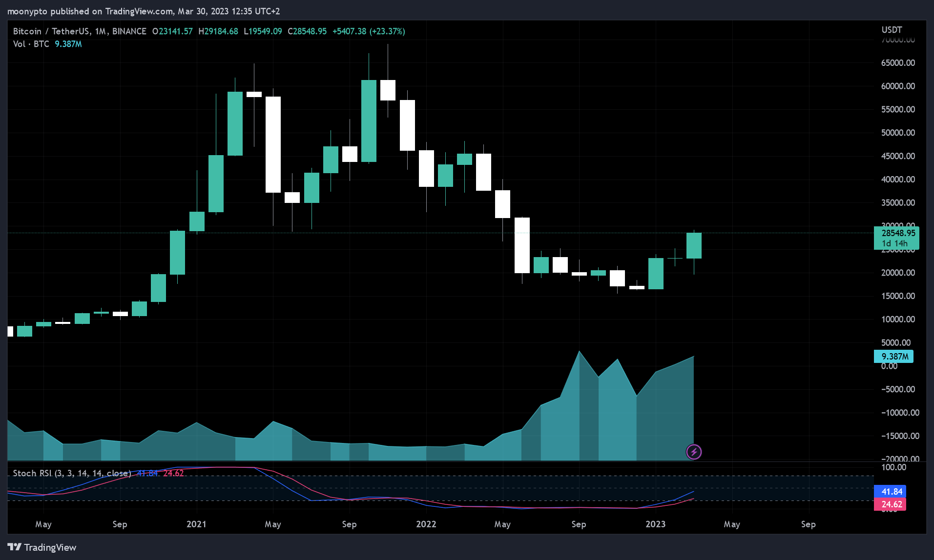Viewport: 934px width, 560px height.
Task: Click the purple lightning bolt icon
Action: [x=694, y=452]
